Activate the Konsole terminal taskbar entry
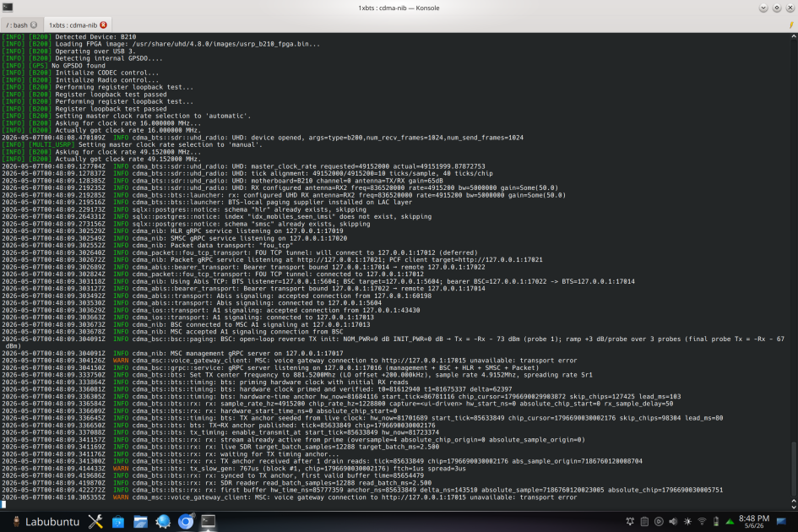The width and height of the screenshot is (798, 532). point(208,521)
